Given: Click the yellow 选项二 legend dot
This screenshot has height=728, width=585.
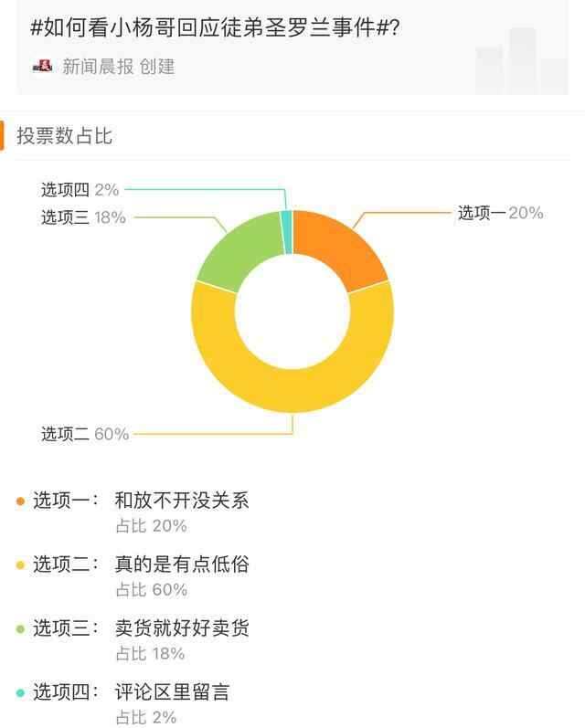Looking at the screenshot, I should [20, 564].
